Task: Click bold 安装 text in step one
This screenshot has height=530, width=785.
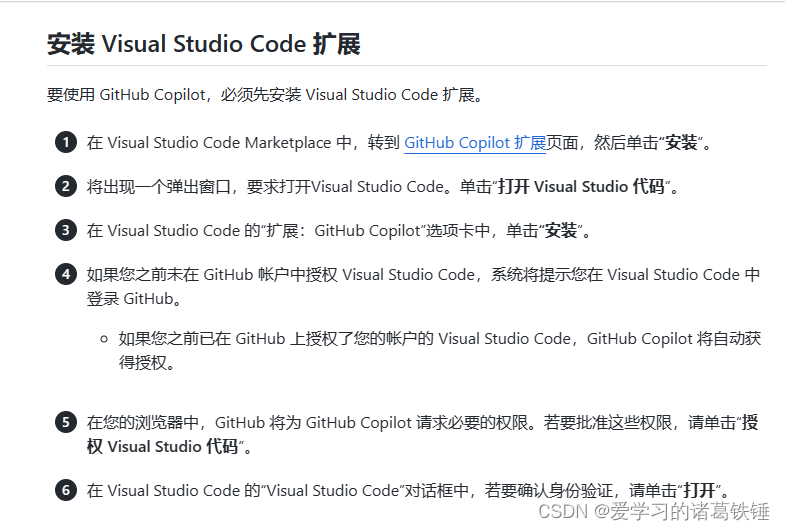Action: click(681, 143)
